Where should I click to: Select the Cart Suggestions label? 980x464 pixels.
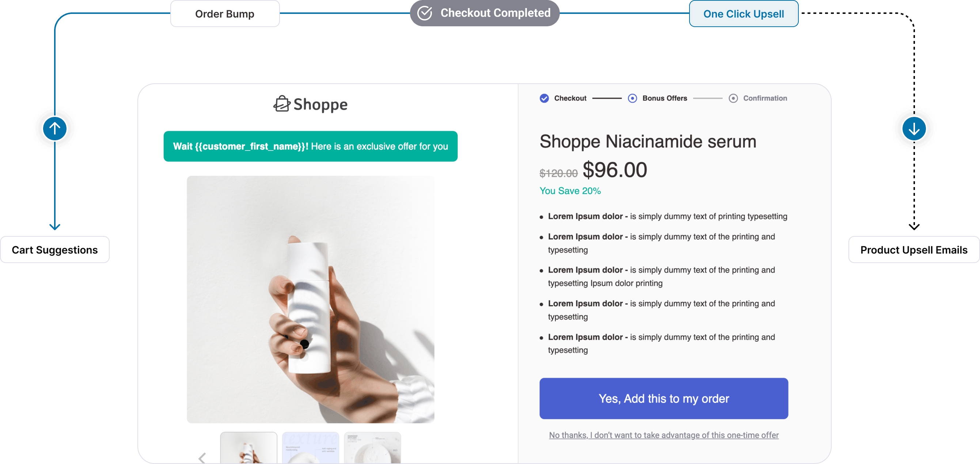pos(55,250)
